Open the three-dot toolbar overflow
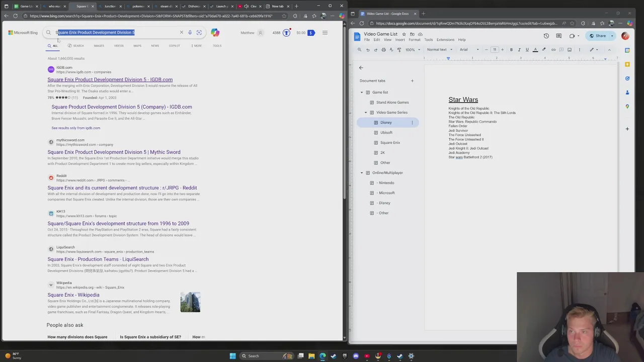 pos(579,50)
